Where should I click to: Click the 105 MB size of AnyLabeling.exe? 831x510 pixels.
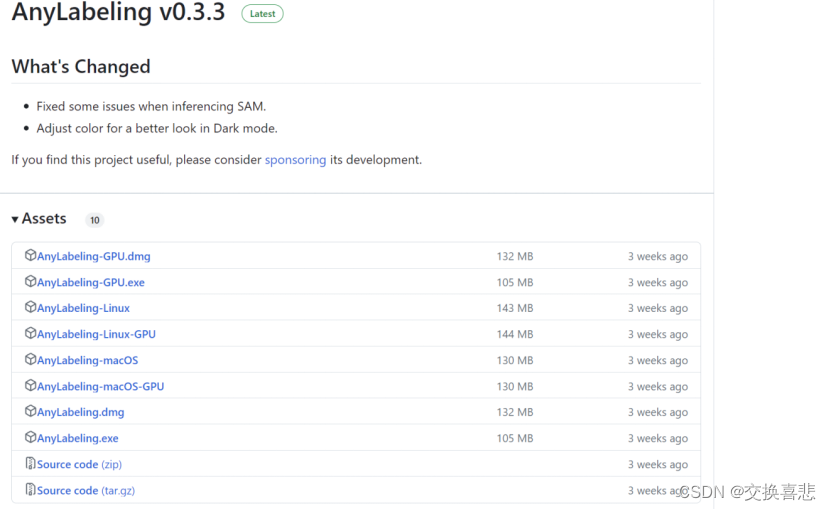[515, 438]
